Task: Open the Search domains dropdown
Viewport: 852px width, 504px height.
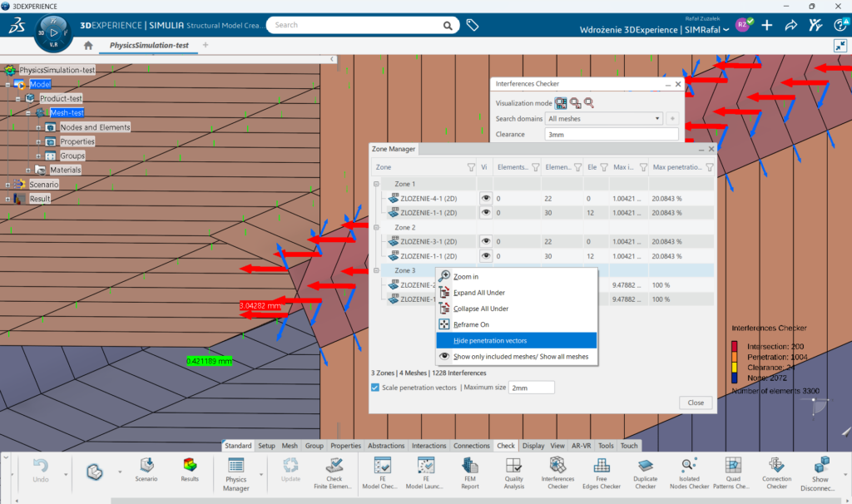Action: click(x=604, y=119)
